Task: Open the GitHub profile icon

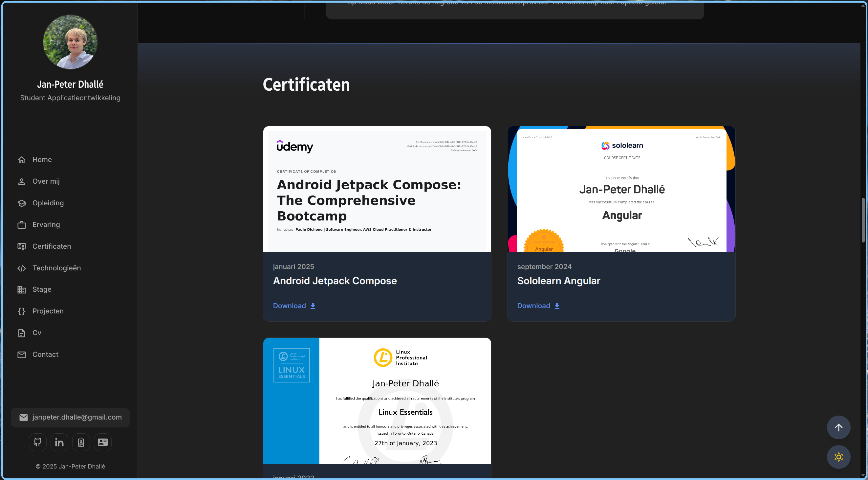Action: (x=38, y=442)
